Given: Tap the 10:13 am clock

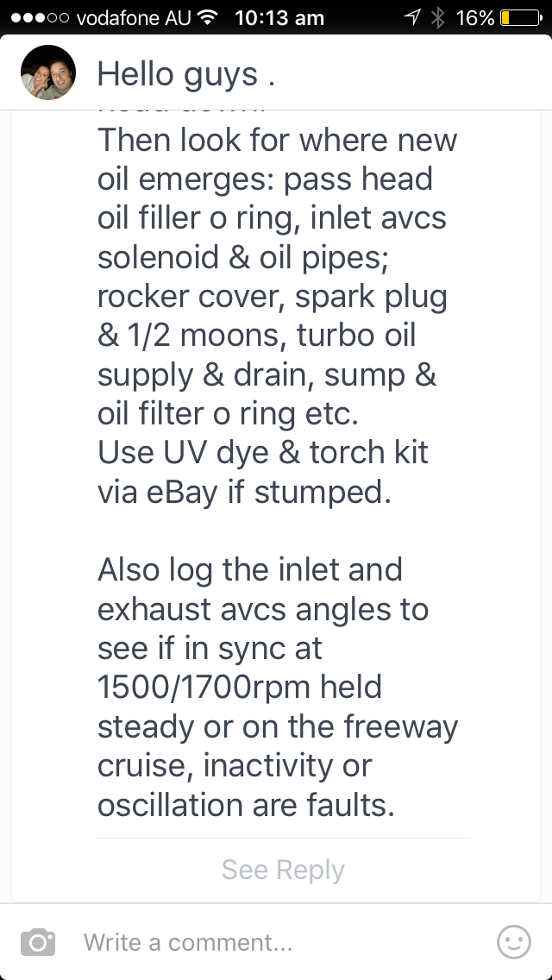Looking at the screenshot, I should [279, 17].
